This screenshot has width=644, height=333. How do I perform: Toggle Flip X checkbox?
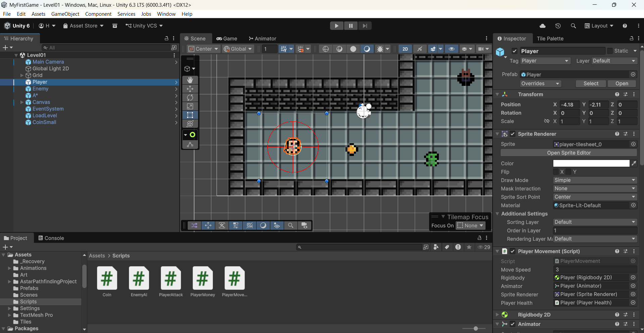556,172
